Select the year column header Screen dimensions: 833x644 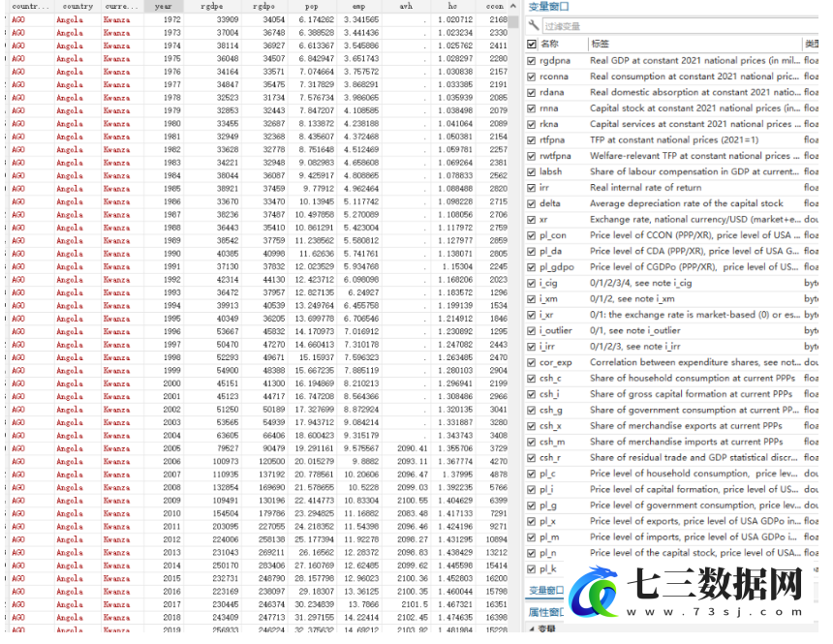pyautogui.click(x=163, y=7)
